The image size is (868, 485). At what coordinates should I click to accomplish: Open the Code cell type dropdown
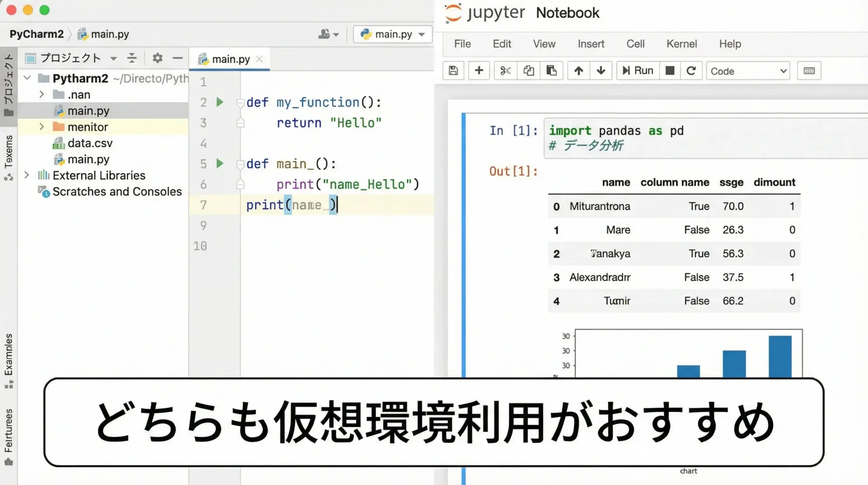pyautogui.click(x=748, y=71)
